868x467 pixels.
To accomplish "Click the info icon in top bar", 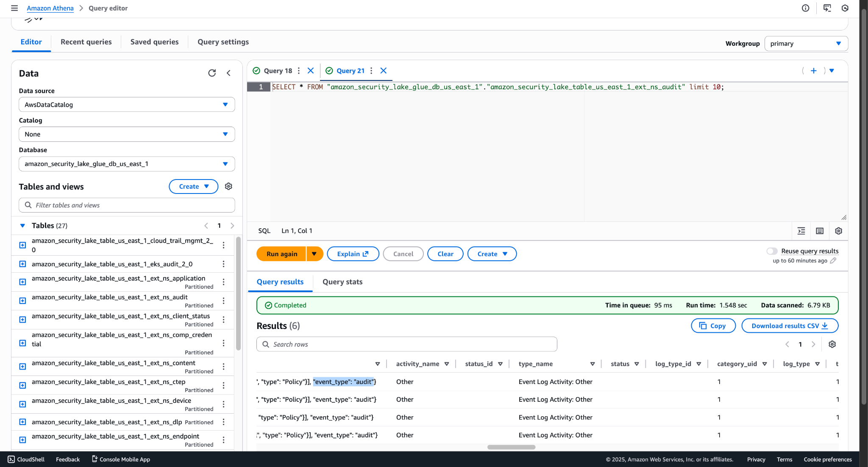I will coord(805,8).
